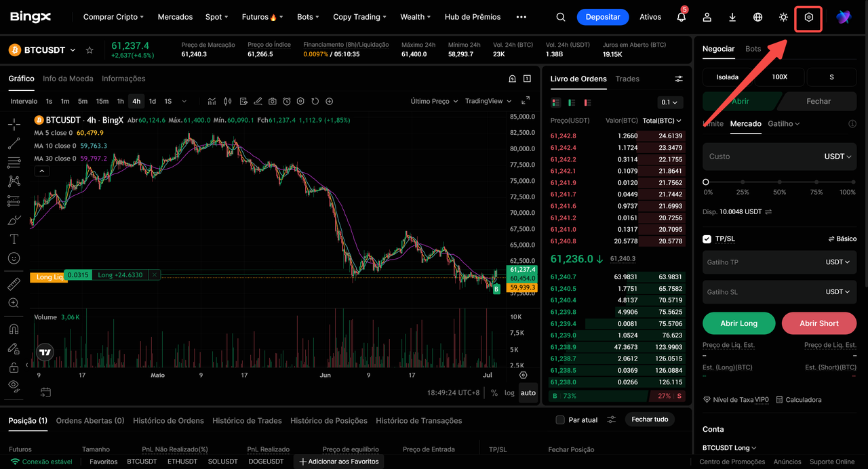868x469 pixels.
Task: Select the Text tool in chart sidebar
Action: tap(14, 239)
